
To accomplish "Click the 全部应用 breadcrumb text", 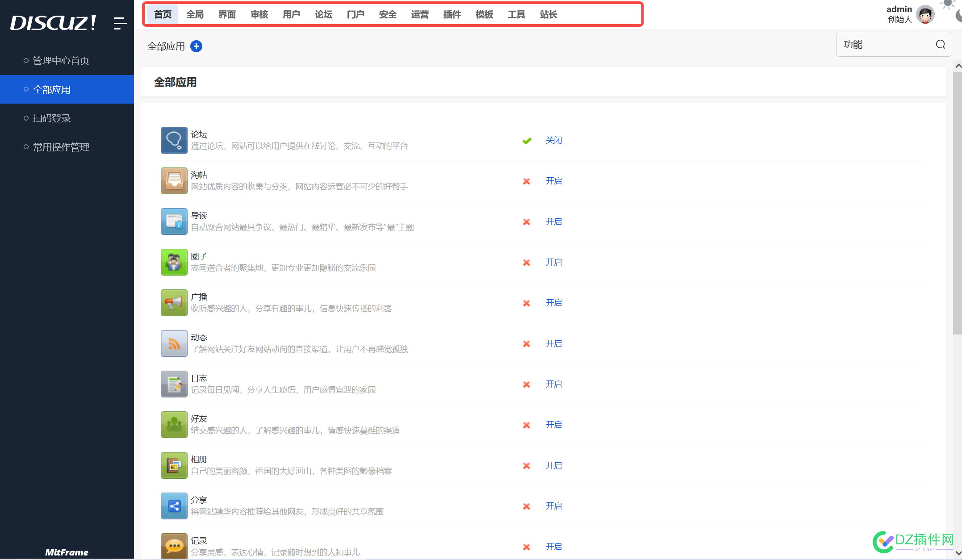I will [166, 46].
